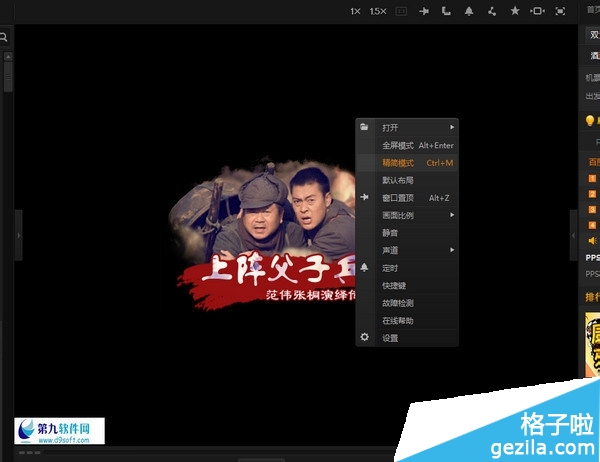The image size is (600, 462).
Task: Select 故障检测 in context menu
Action: pos(407,303)
